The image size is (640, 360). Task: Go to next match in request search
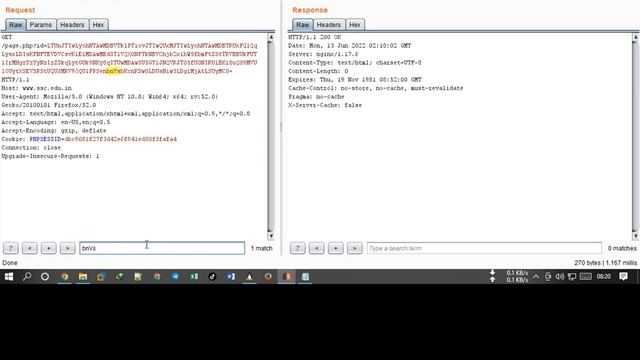click(68, 248)
